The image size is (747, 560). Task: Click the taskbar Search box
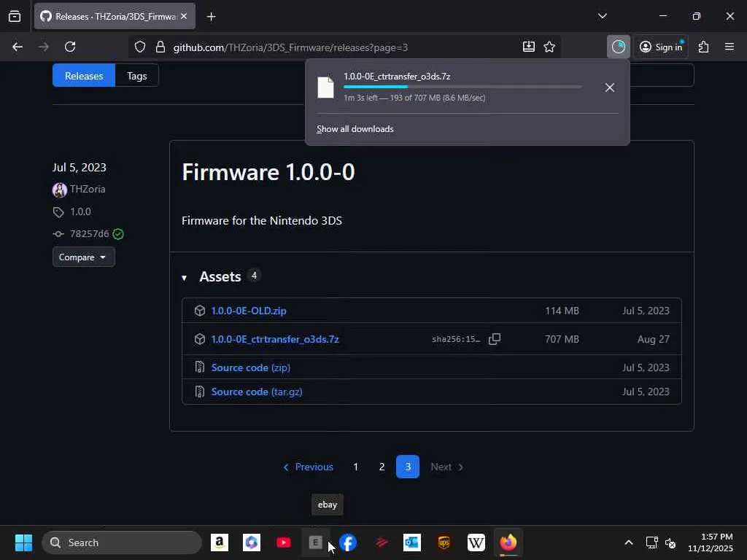(122, 542)
